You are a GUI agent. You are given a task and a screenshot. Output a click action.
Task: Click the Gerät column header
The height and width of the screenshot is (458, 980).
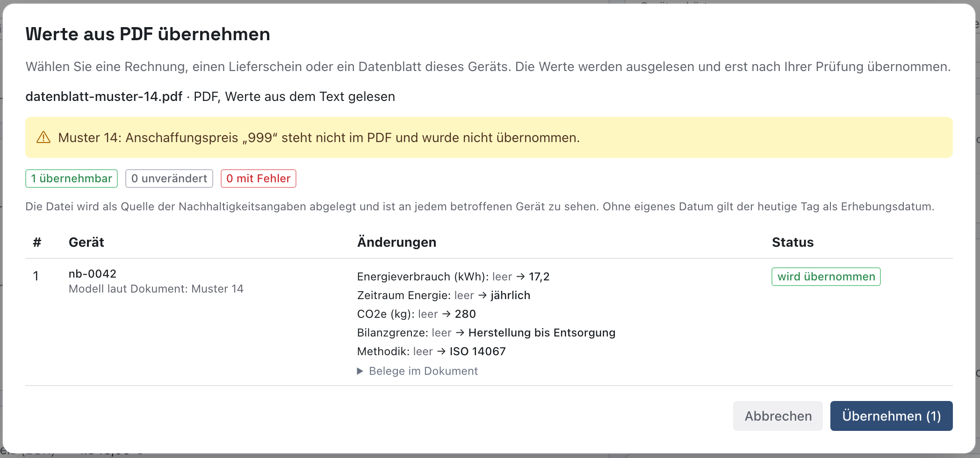pos(86,242)
